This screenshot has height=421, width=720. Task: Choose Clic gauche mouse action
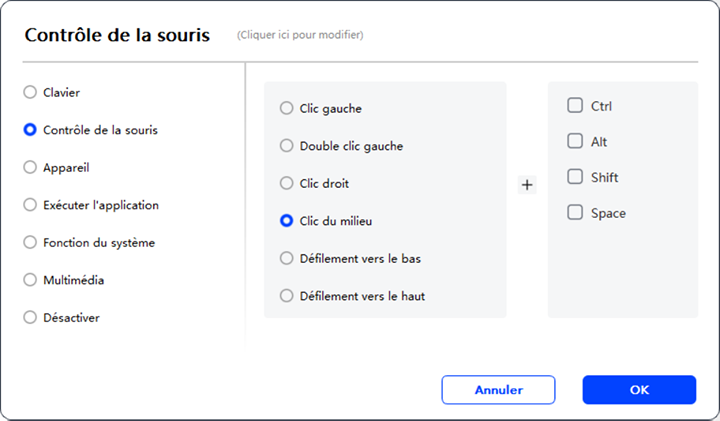[287, 108]
